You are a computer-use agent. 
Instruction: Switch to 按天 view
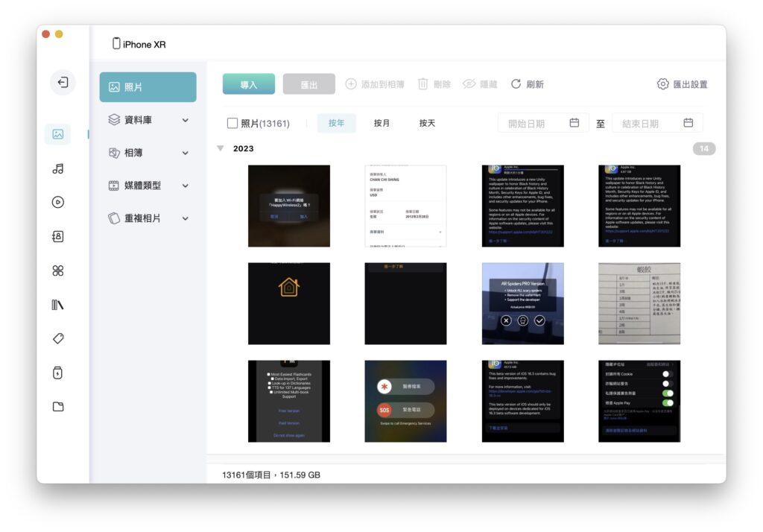427,123
